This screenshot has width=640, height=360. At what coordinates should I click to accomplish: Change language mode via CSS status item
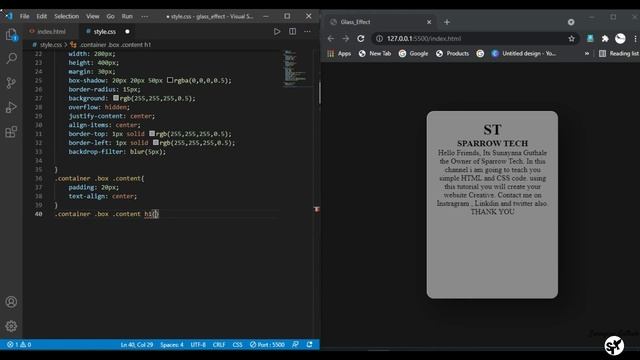pyautogui.click(x=237, y=345)
